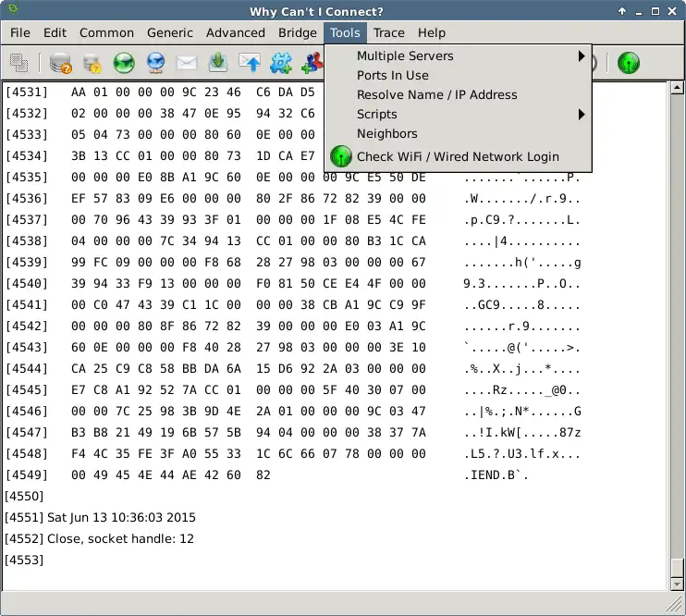Expand the Scripts submenu arrow
Screen dimensions: 686x616
click(x=581, y=115)
